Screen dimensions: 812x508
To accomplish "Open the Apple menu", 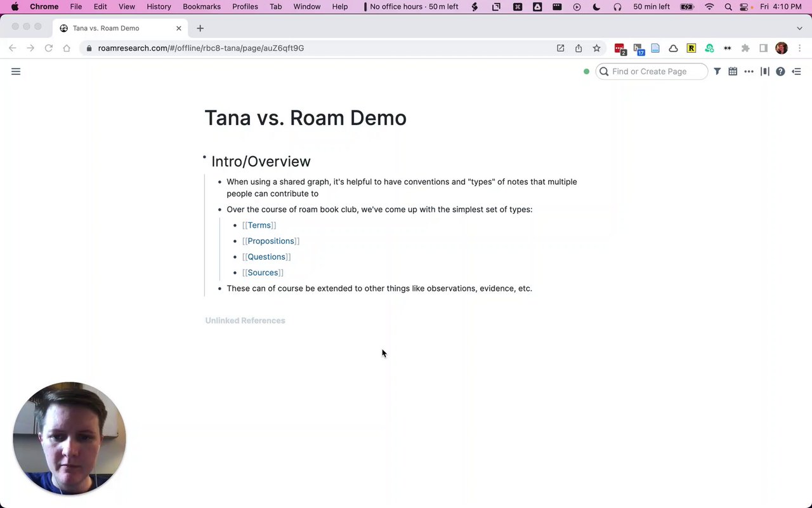I will pos(15,6).
